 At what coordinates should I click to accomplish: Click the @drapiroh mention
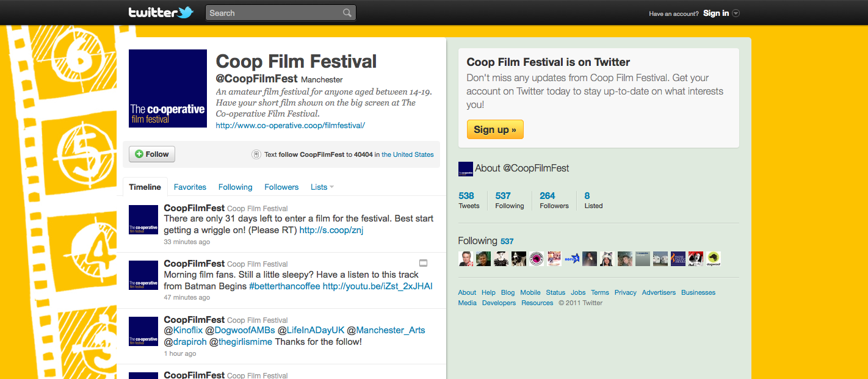coord(186,342)
